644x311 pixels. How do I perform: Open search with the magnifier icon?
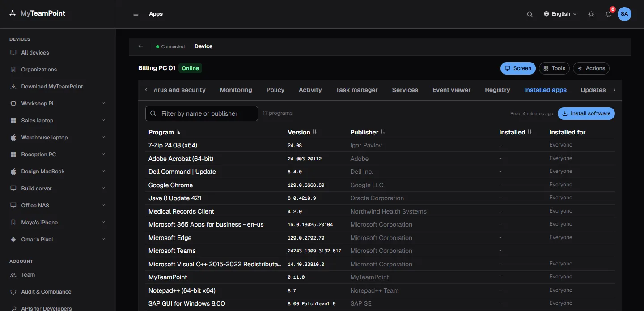pos(530,14)
